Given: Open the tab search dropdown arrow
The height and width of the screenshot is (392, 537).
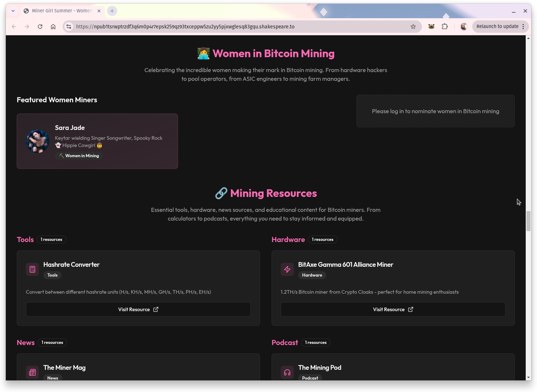Looking at the screenshot, I should pos(13,11).
